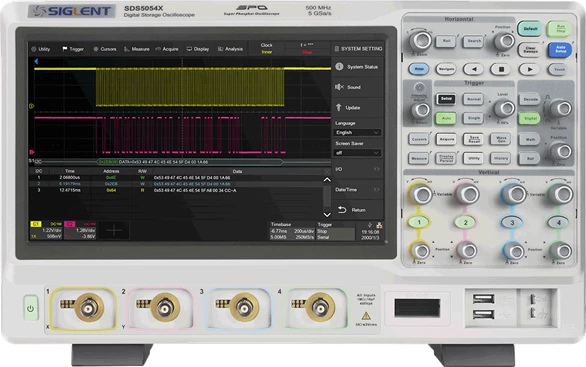
Task: Select Auto trigger mode
Action: (x=446, y=118)
